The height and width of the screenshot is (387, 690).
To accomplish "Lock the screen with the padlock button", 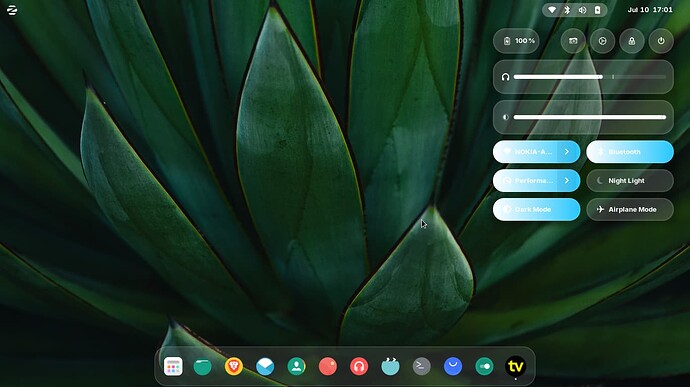I will pos(632,41).
